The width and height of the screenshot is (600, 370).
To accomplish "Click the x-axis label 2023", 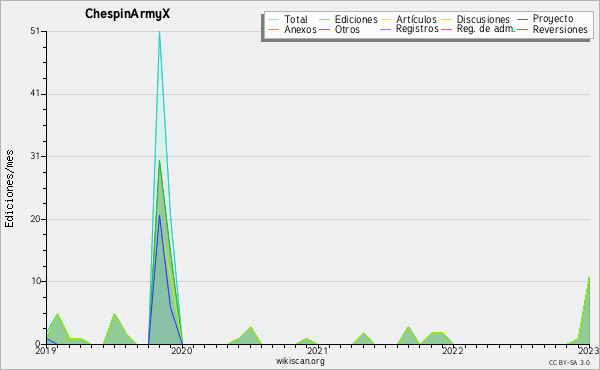I will tap(589, 350).
